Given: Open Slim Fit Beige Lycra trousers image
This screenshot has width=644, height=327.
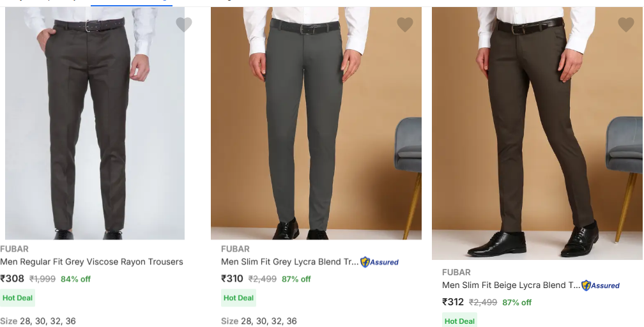Looking at the screenshot, I should [537, 133].
